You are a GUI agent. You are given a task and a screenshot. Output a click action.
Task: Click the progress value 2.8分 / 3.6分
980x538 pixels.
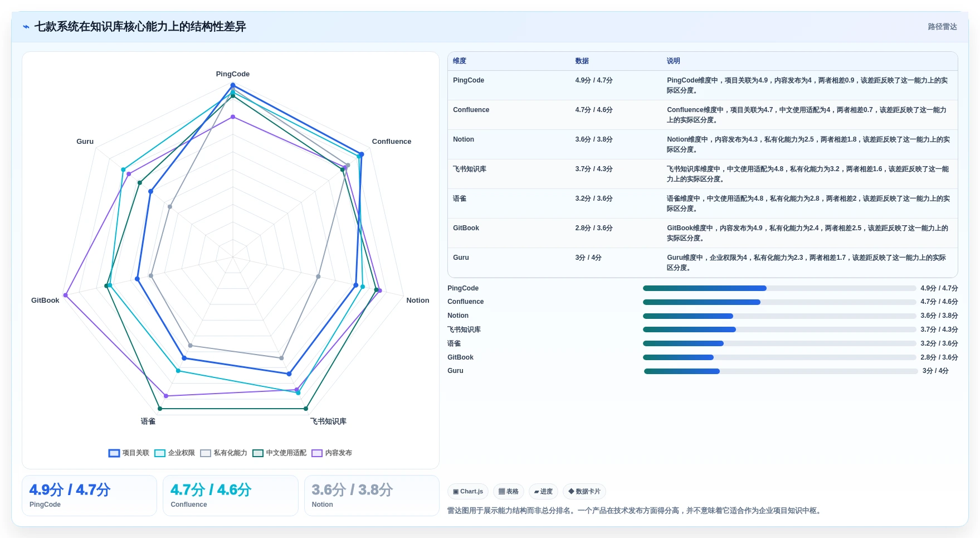coord(939,357)
